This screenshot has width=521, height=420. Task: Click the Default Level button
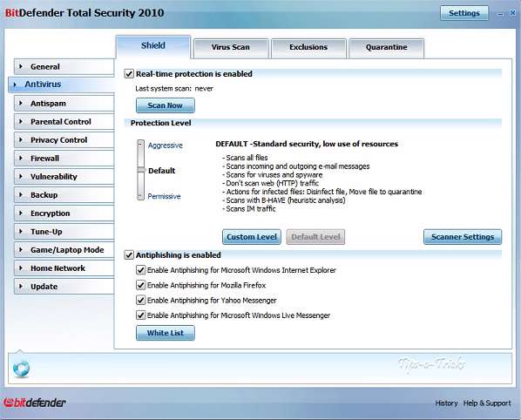pyautogui.click(x=315, y=237)
